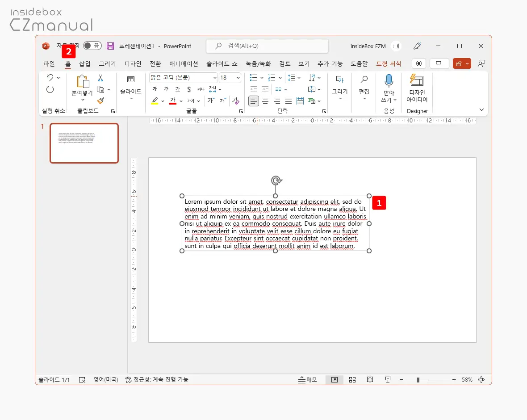Toggle the left-align paragraph button
Image resolution: width=527 pixels, height=420 pixels.
(254, 101)
